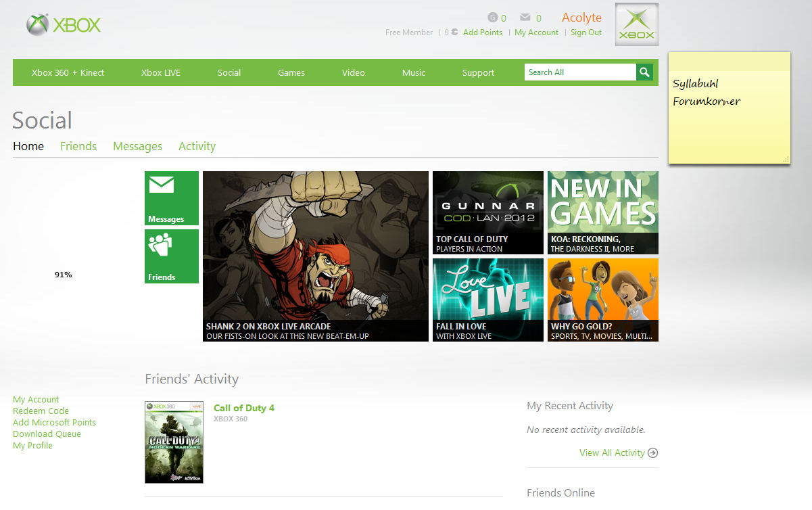
Task: Click the Call of Duty 4 box art
Action: click(x=174, y=442)
